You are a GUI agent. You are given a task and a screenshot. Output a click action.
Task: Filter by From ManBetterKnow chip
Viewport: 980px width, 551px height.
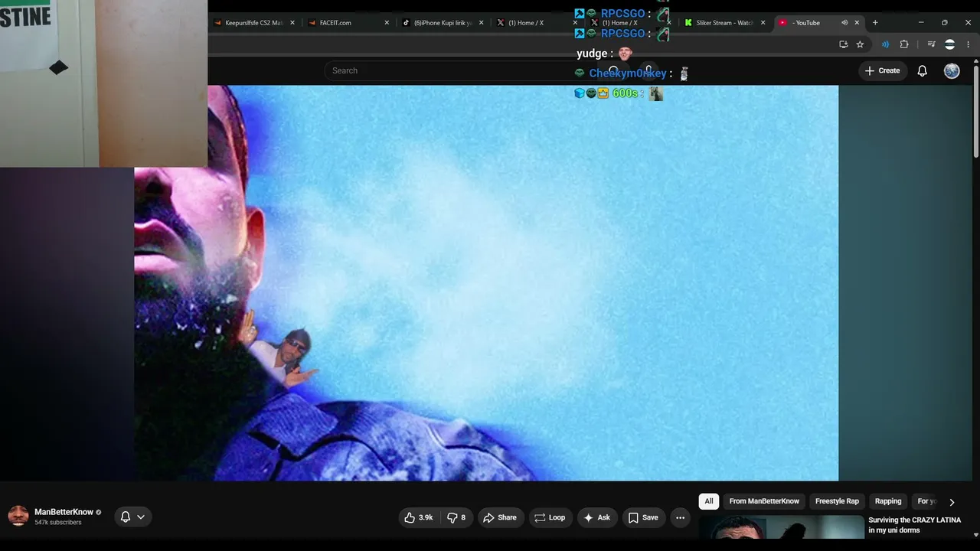click(764, 501)
